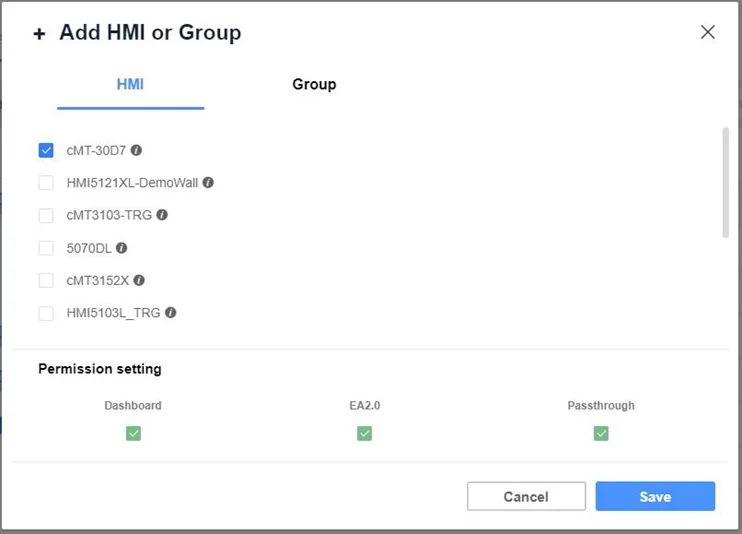Switch to the Group tab
The height and width of the screenshot is (534, 742).
(x=314, y=84)
